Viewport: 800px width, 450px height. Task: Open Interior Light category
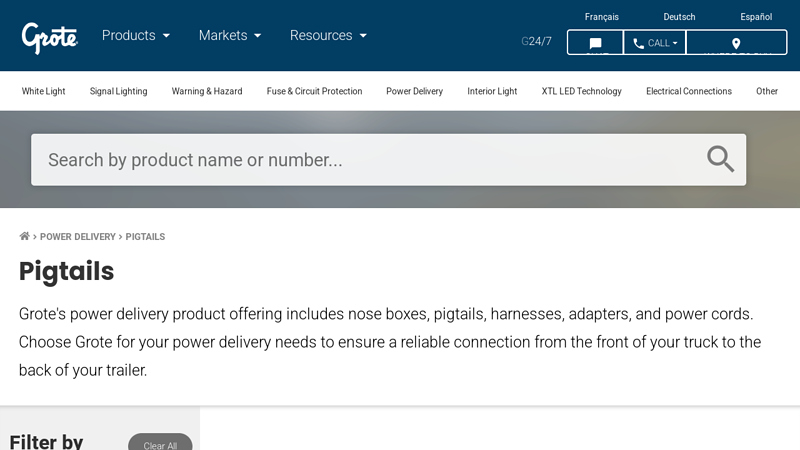click(492, 91)
